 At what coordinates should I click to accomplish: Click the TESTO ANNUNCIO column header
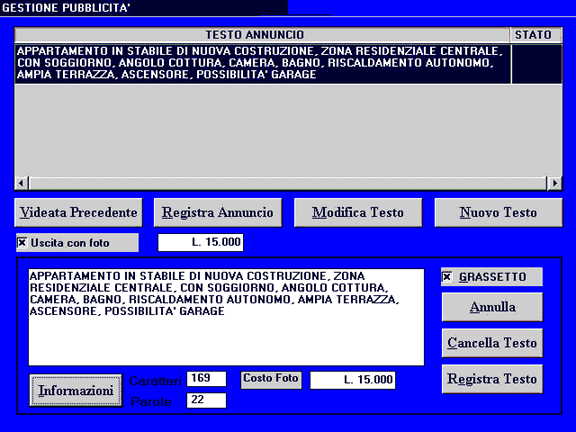[262, 35]
